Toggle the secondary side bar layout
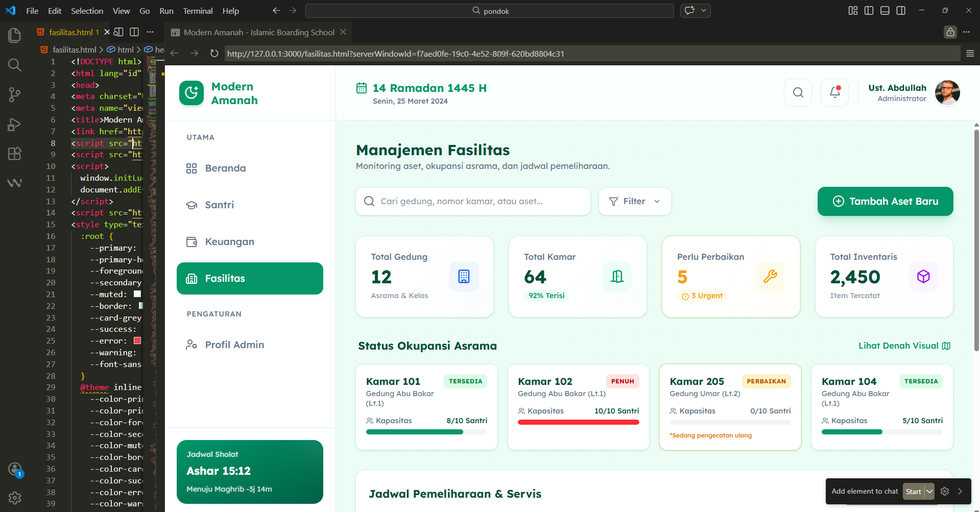 point(901,11)
